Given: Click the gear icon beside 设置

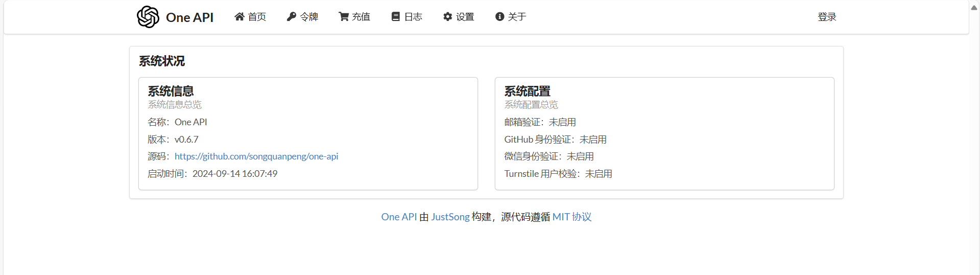Looking at the screenshot, I should coord(447,16).
